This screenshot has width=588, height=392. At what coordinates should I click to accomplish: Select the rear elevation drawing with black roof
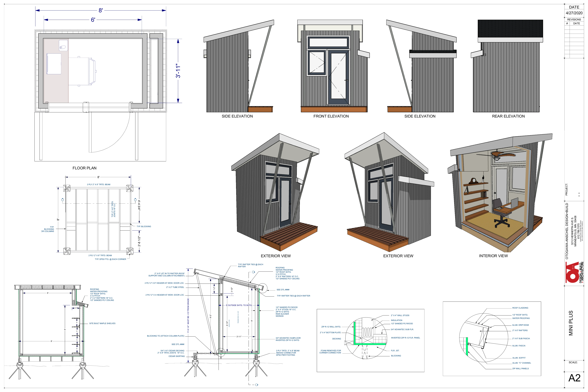point(507,66)
